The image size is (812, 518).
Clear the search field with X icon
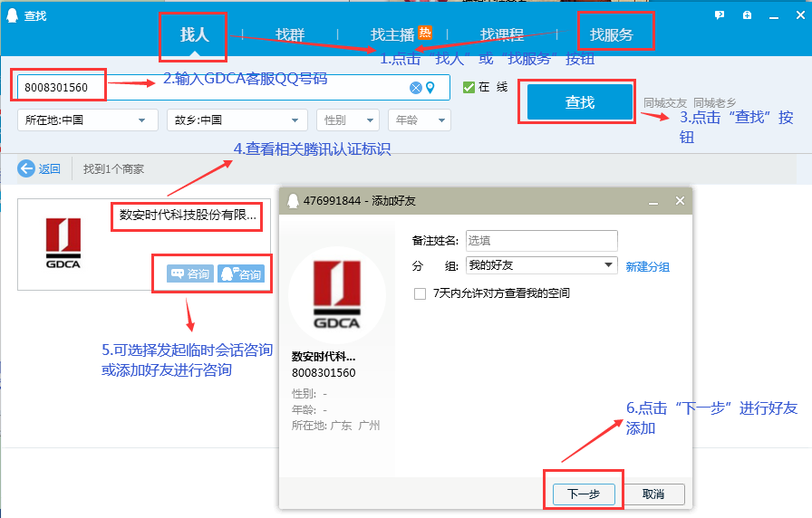[x=415, y=88]
